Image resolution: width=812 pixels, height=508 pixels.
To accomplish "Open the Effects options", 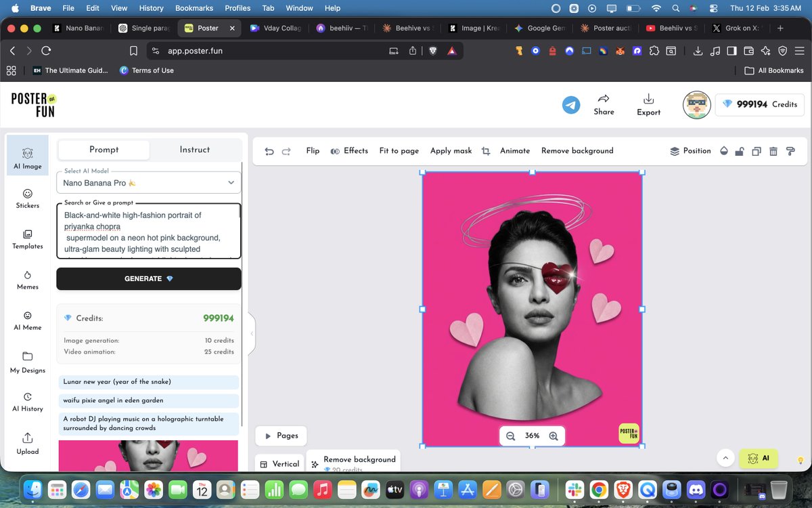I will (349, 151).
